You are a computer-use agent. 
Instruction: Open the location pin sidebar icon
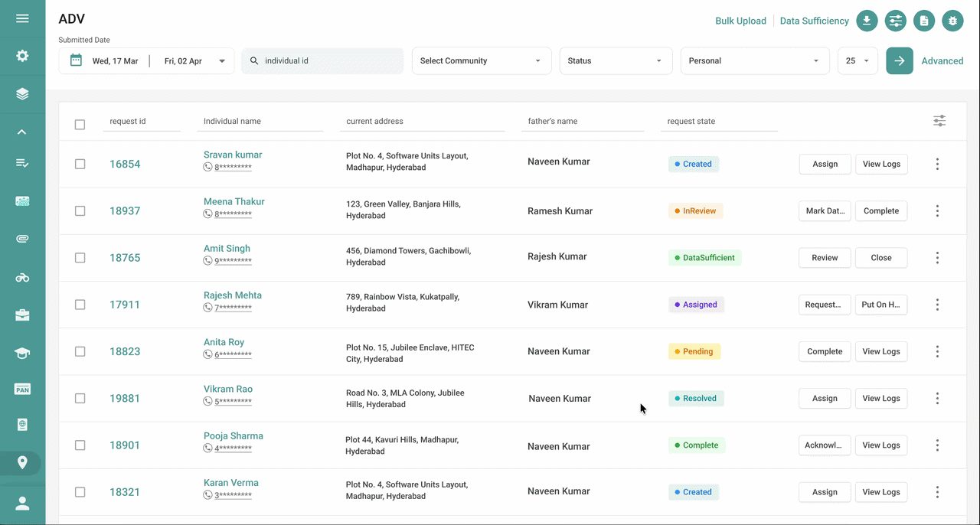click(x=22, y=462)
